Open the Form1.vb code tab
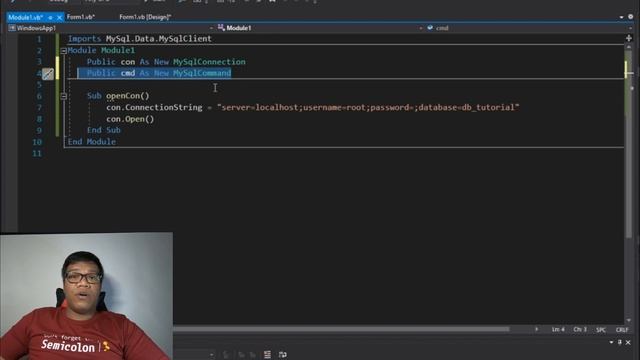The image size is (640, 360). tap(81, 17)
